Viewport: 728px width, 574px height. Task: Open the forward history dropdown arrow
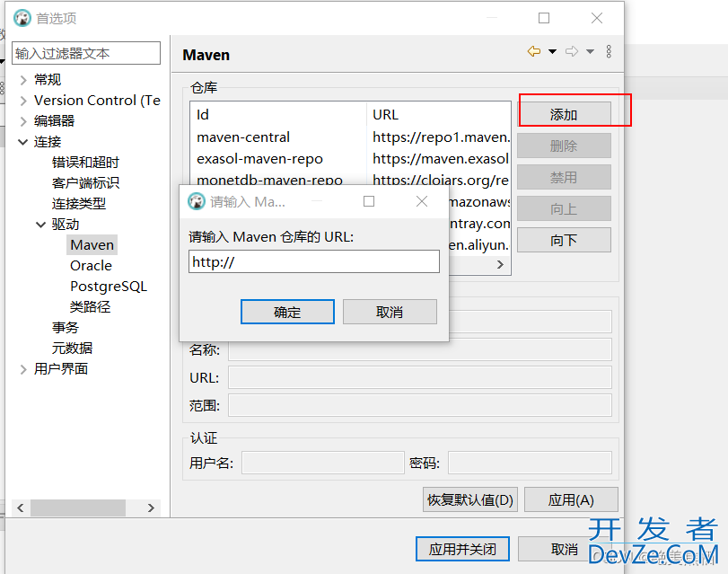point(590,51)
